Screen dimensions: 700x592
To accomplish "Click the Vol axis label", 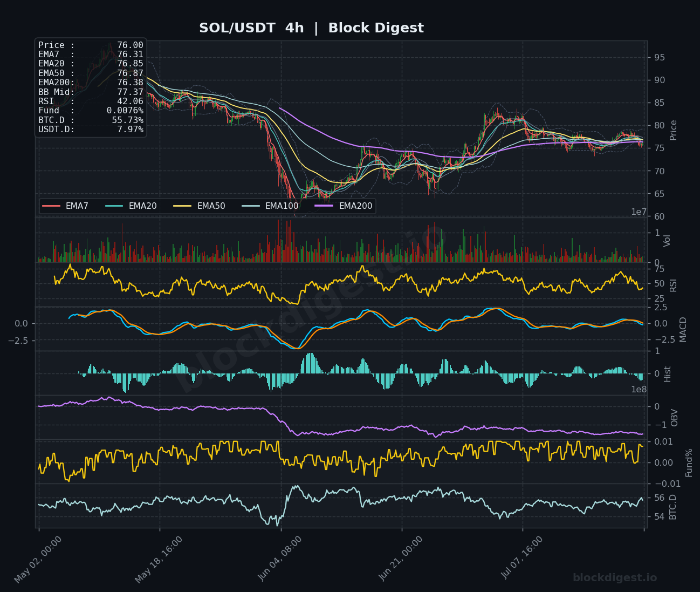I will pyautogui.click(x=667, y=241).
